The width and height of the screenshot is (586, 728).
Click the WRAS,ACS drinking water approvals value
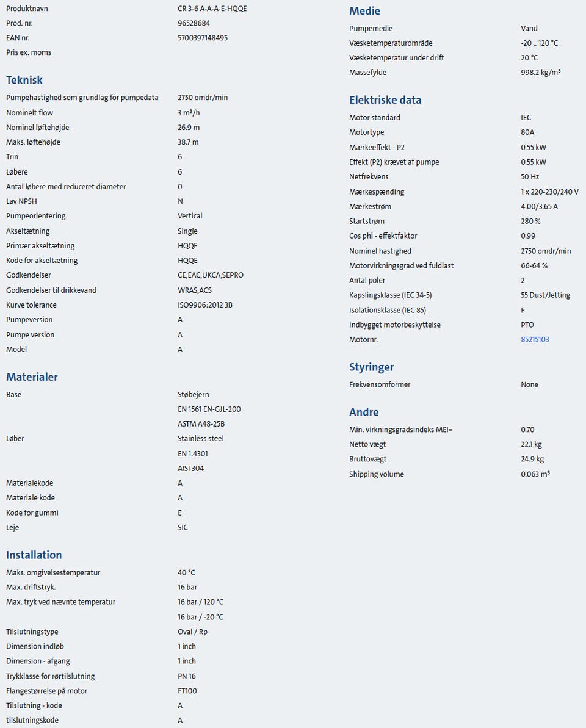pyautogui.click(x=195, y=290)
